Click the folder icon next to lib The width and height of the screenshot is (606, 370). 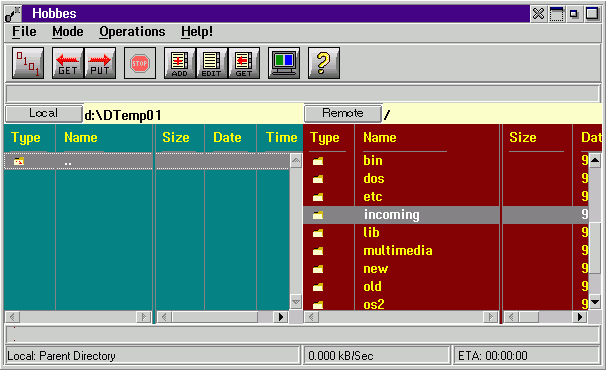318,233
